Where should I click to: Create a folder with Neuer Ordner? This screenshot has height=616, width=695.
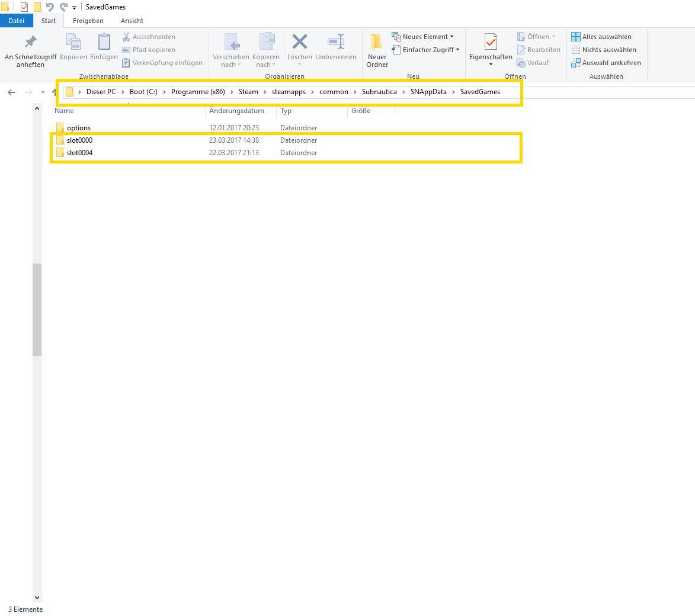tap(377, 50)
